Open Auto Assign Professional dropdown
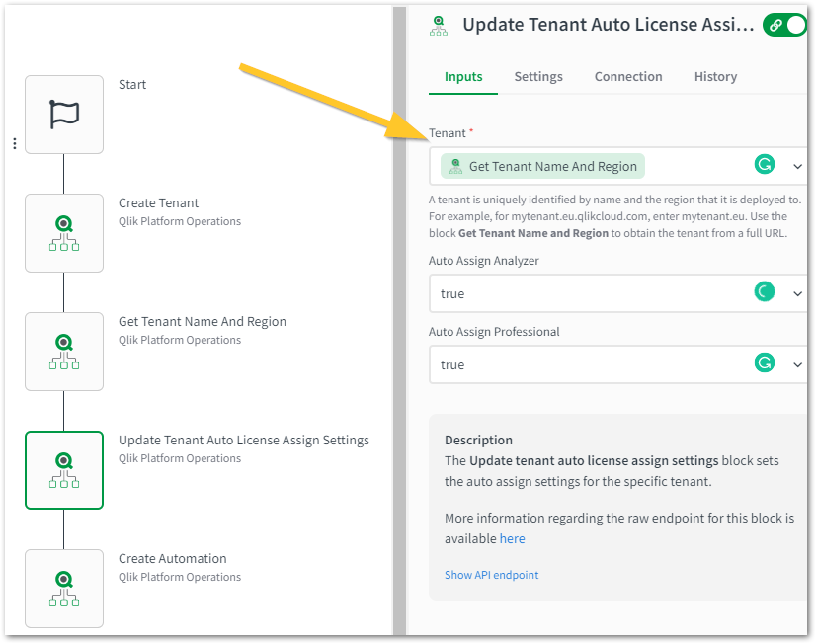This screenshot has width=816, height=644. point(798,364)
